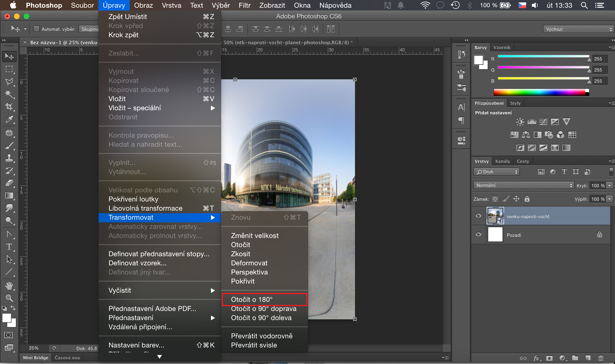Select the Crop tool
615x364 pixels.
(x=9, y=107)
